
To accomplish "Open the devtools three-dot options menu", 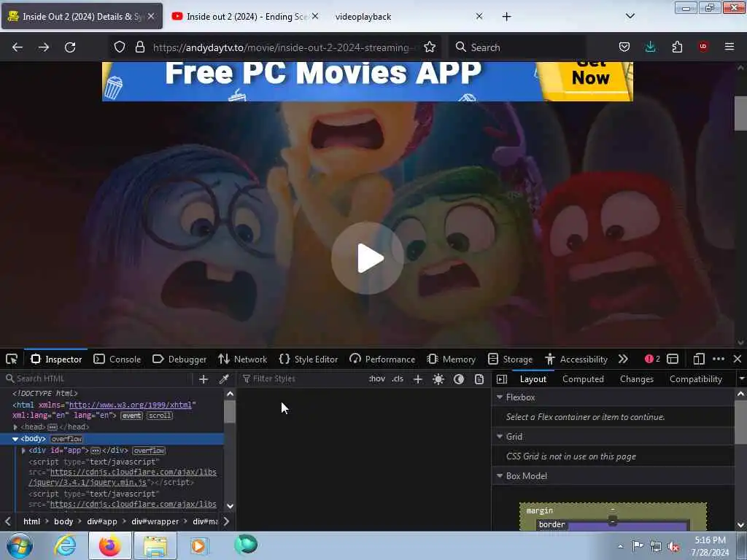I will coord(719,359).
